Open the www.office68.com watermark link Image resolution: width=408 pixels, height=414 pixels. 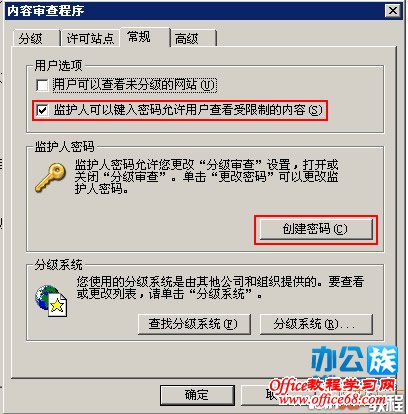click(332, 399)
